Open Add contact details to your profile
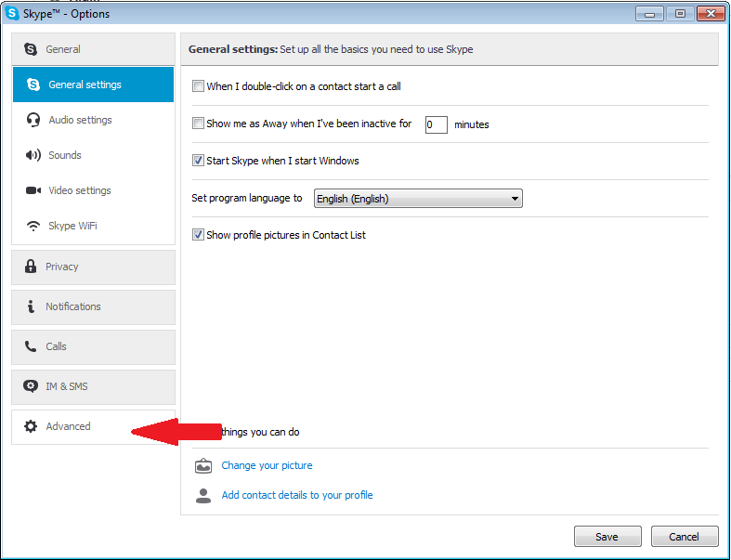 coord(297,495)
